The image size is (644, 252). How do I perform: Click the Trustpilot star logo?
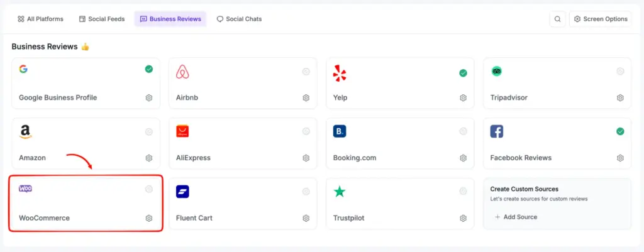click(339, 191)
